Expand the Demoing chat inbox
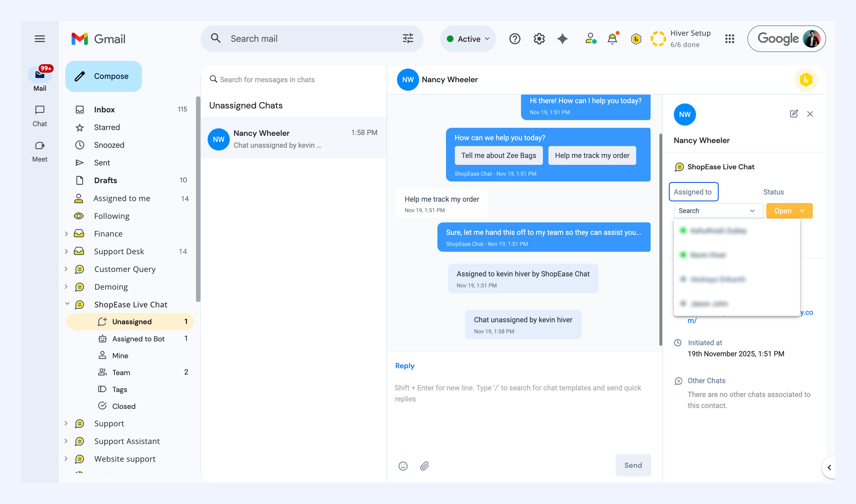Image resolution: width=856 pixels, height=504 pixels. pos(66,287)
